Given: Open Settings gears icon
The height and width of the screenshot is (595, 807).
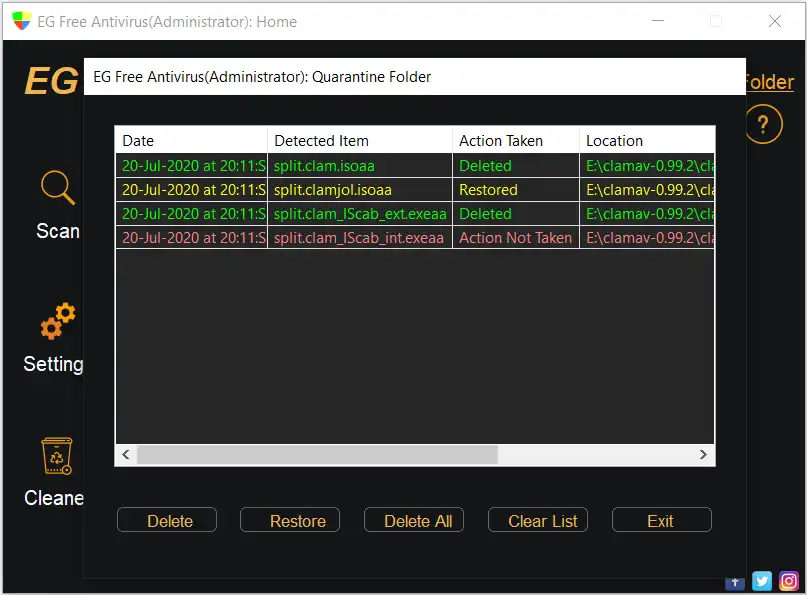Looking at the screenshot, I should coord(58,321).
